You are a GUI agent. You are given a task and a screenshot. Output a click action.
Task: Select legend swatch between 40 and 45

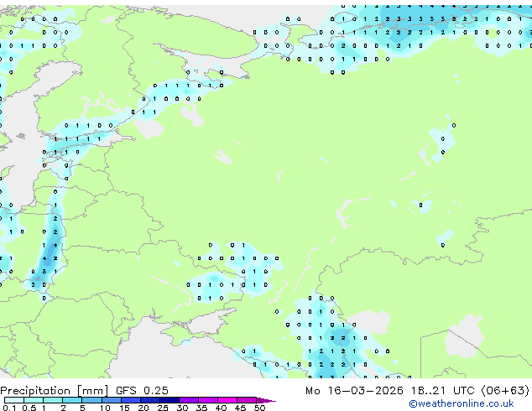coord(227,400)
